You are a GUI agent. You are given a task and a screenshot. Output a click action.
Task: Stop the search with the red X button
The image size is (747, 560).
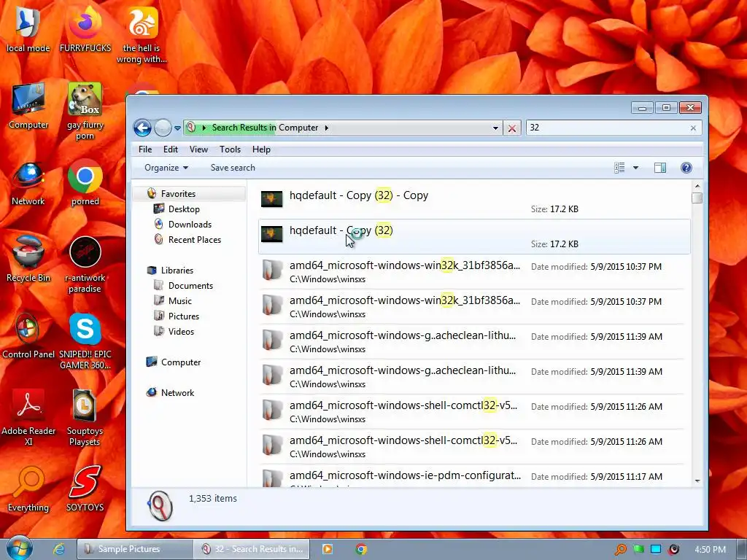tap(512, 128)
